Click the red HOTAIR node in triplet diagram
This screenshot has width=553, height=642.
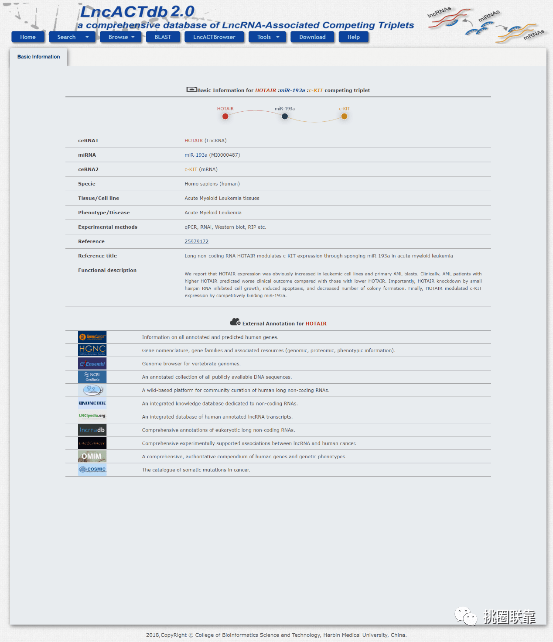(225, 116)
